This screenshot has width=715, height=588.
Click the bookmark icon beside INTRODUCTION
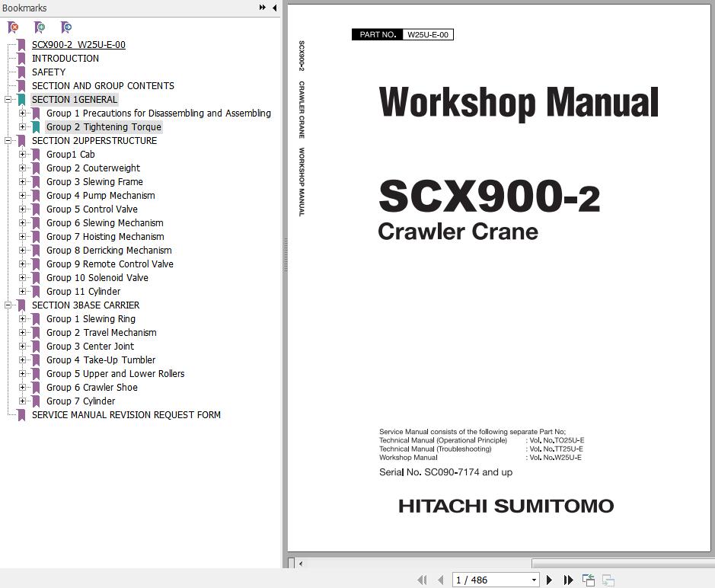click(21, 59)
